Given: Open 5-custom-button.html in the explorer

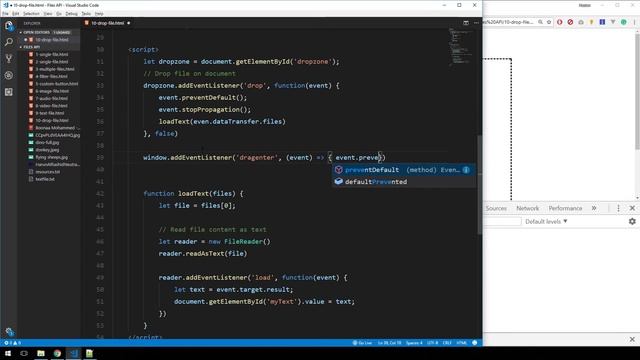Looking at the screenshot, I should (x=57, y=84).
